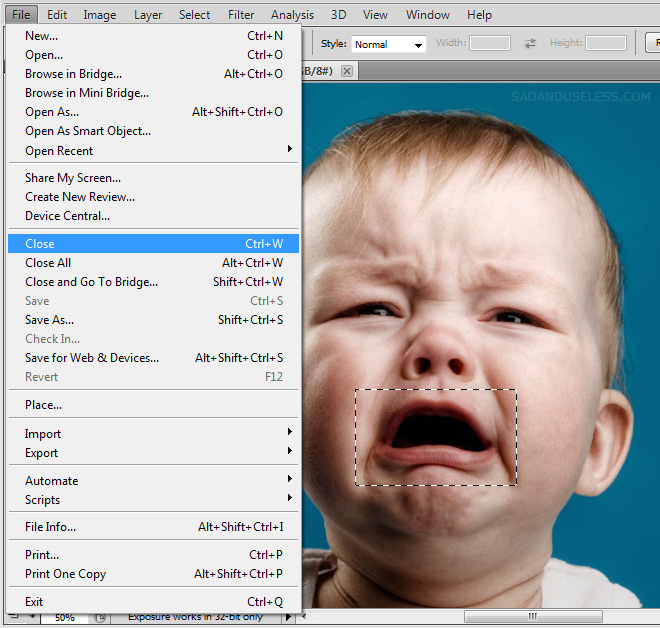This screenshot has height=628, width=660.
Task: Click the status bar arrow next to exposure text
Action: [x=290, y=617]
